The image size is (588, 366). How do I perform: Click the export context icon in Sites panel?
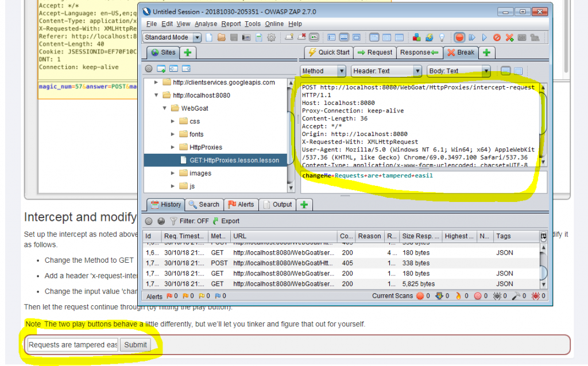click(x=186, y=69)
